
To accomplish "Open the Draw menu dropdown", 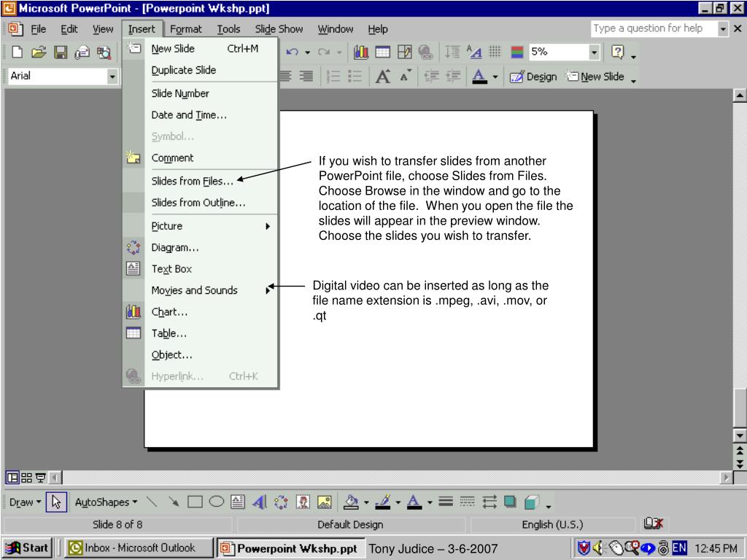I will click(x=25, y=502).
